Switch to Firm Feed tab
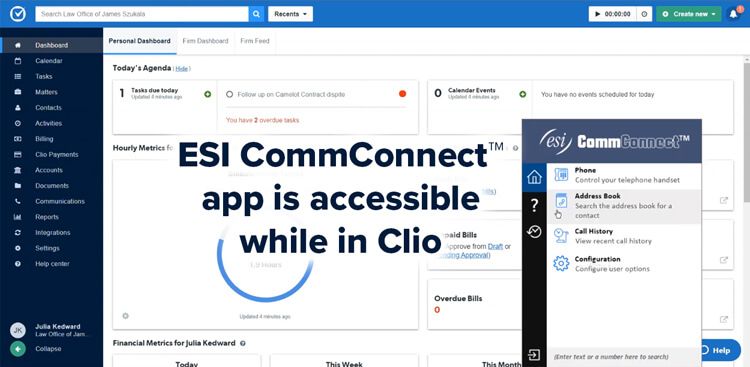750x367 pixels. pos(255,41)
